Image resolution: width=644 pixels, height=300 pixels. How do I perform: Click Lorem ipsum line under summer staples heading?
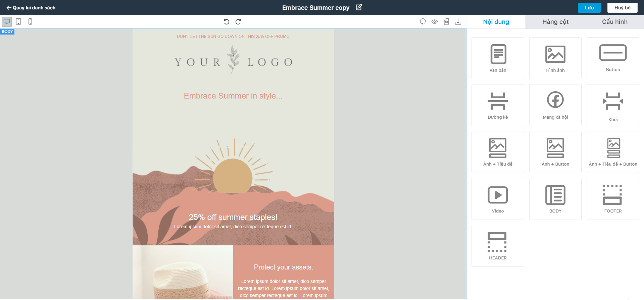[x=233, y=227]
